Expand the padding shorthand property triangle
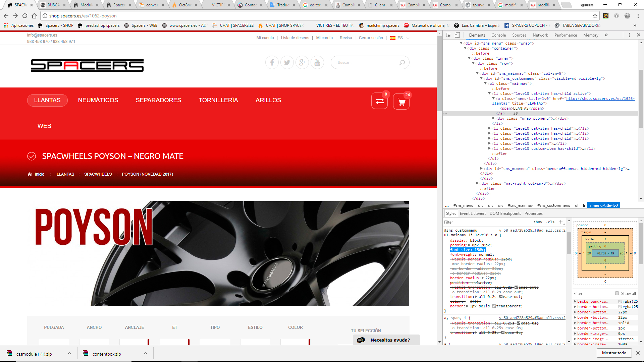 point(469,245)
